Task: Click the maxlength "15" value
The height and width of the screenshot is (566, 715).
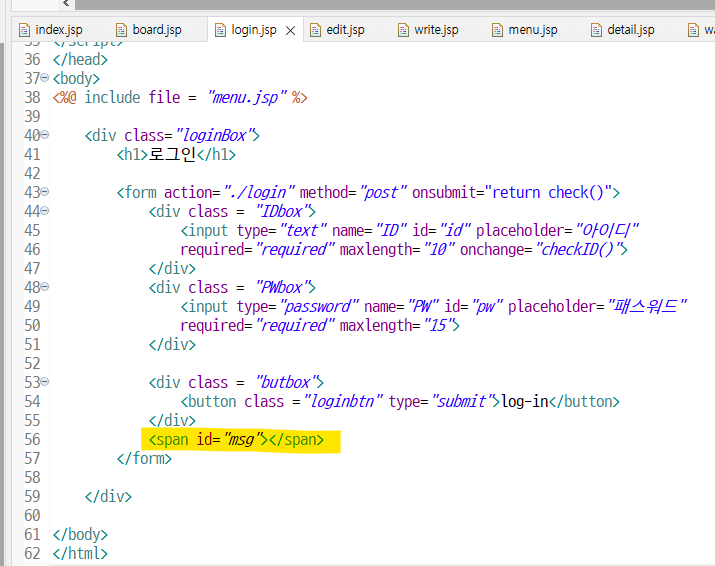Action: click(x=438, y=326)
